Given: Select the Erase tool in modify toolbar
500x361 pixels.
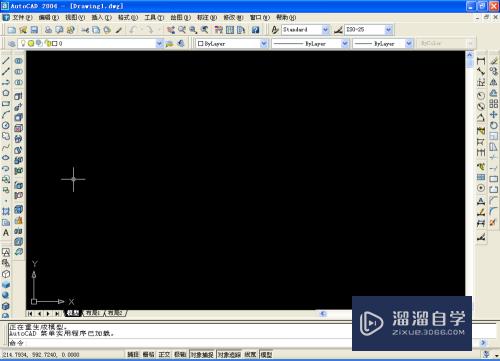Looking at the screenshot, I should pos(494,61).
